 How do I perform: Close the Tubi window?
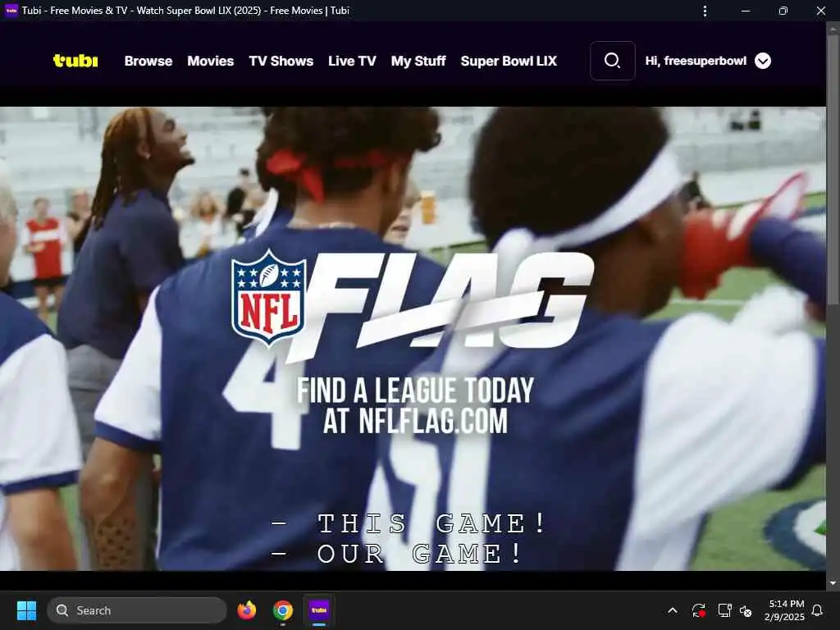820,11
